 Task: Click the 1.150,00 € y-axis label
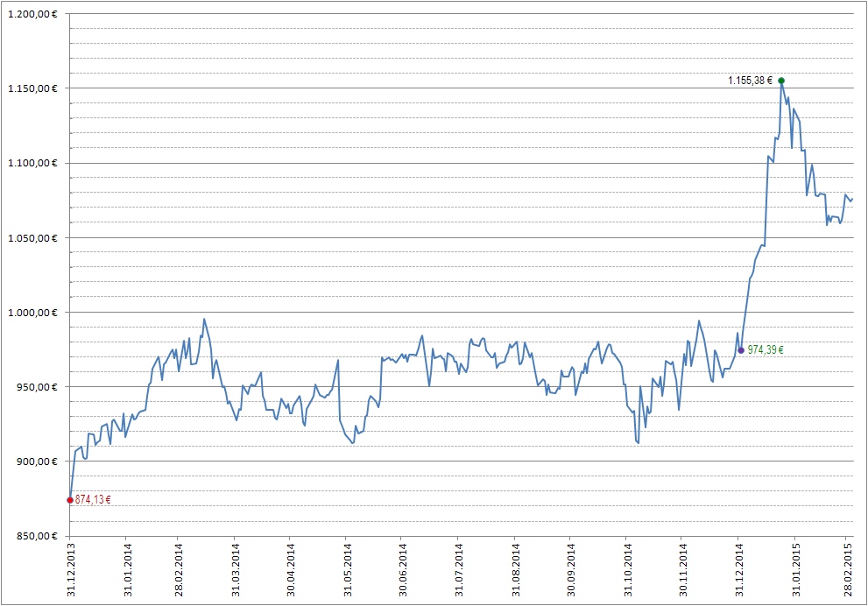tap(32, 88)
